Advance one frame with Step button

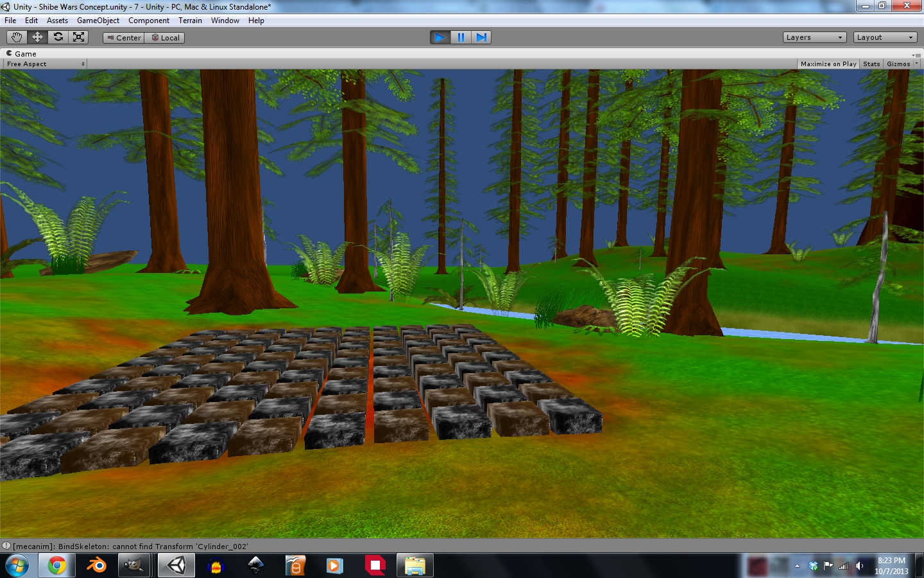point(481,37)
